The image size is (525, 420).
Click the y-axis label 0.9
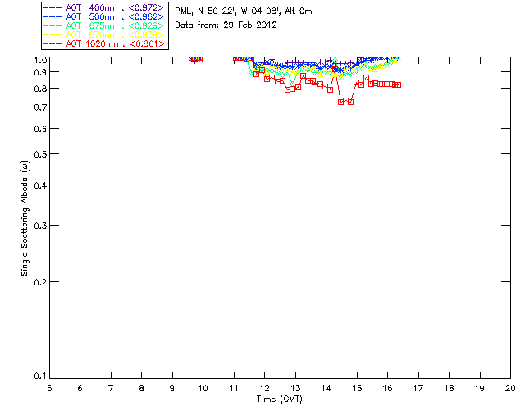pos(40,72)
